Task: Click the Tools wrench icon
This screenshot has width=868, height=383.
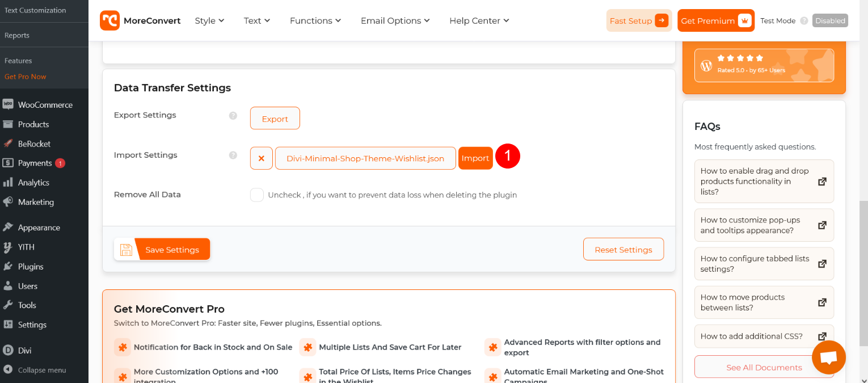Action: pos(8,305)
